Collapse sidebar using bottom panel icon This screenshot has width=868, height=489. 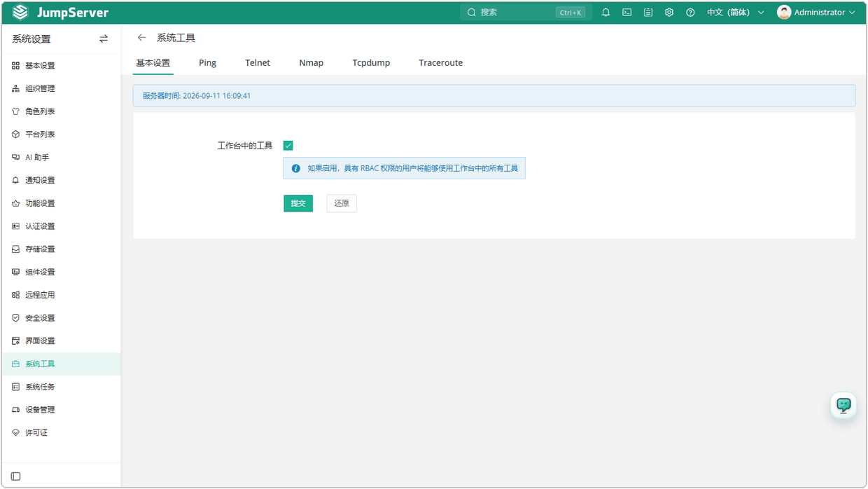[15, 476]
